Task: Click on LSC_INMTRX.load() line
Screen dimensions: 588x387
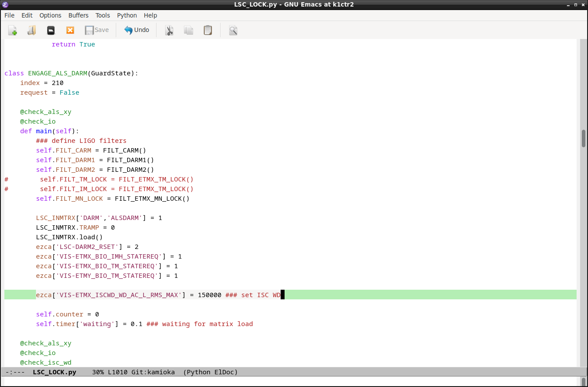Action: 69,237
